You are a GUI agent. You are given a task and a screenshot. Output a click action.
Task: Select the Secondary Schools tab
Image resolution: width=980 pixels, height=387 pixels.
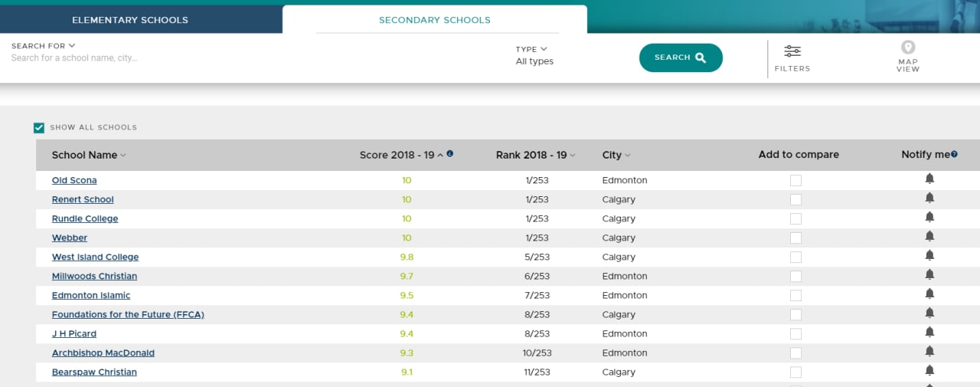[435, 20]
